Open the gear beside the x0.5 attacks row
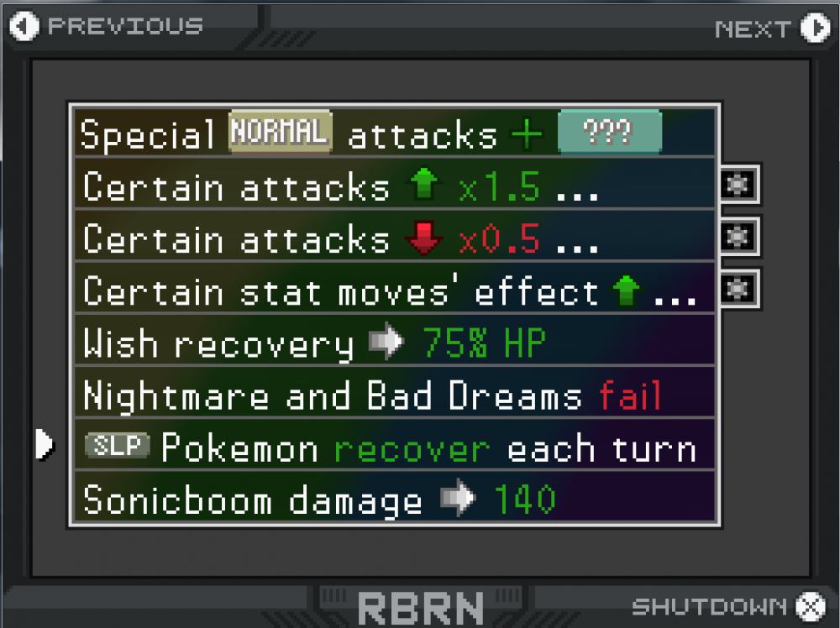The height and width of the screenshot is (628, 840). [738, 237]
